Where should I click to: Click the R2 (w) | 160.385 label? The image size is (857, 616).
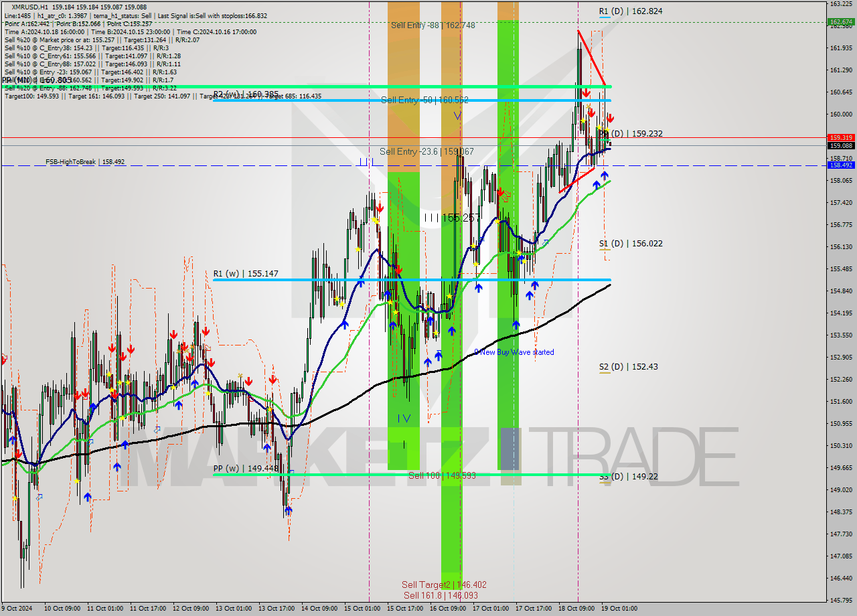coord(246,95)
